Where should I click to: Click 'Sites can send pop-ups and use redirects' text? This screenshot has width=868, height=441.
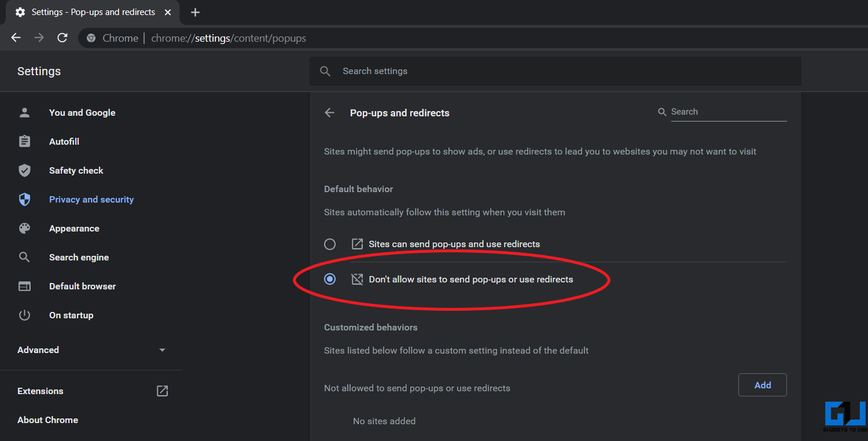point(454,244)
